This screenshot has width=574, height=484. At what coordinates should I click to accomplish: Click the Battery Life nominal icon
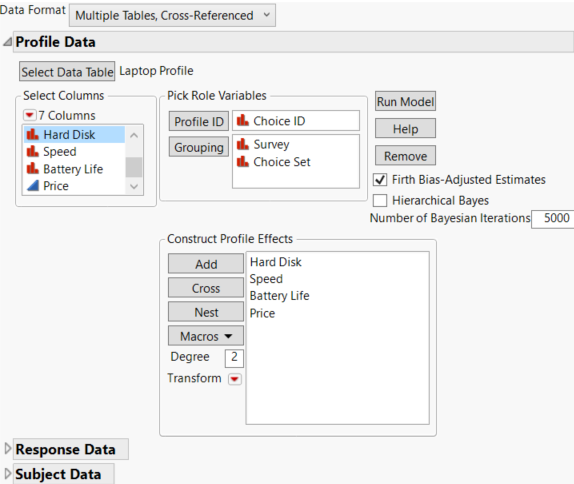pyautogui.click(x=33, y=168)
